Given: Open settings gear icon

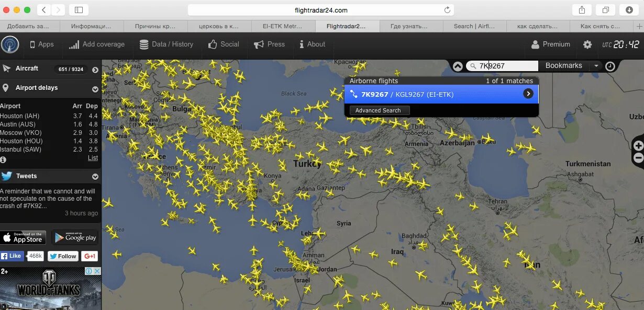Looking at the screenshot, I should [x=587, y=44].
